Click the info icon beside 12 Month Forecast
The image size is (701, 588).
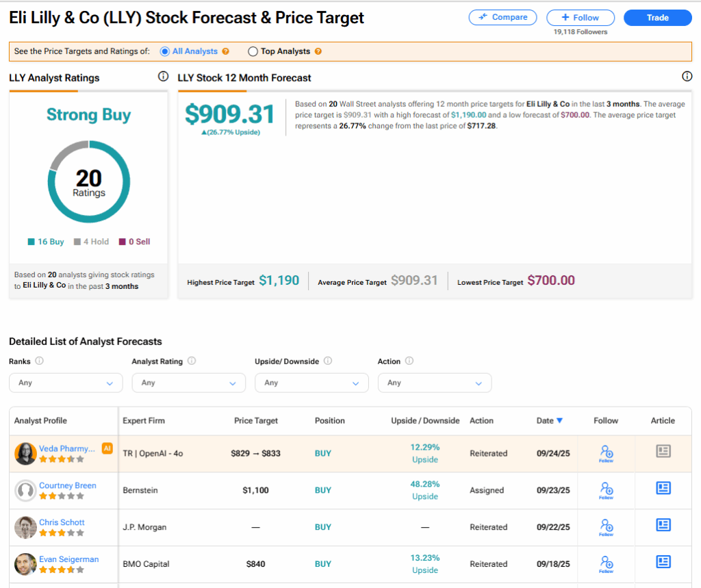pos(687,77)
